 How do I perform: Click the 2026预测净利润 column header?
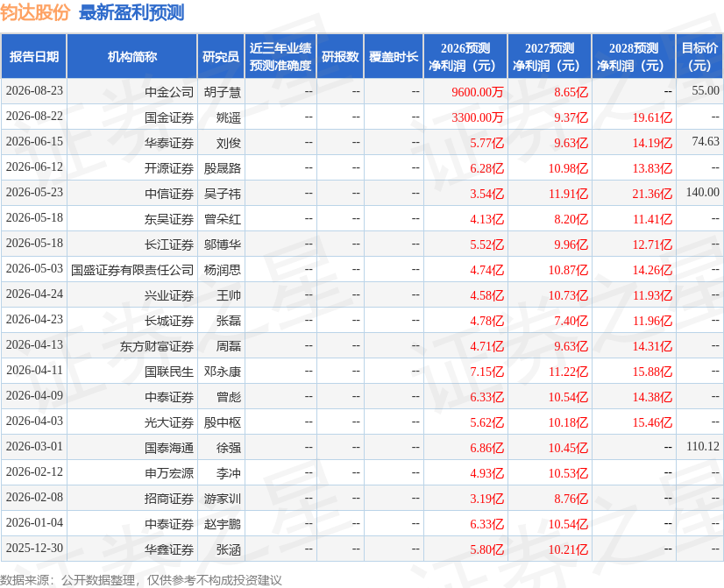click(x=465, y=56)
